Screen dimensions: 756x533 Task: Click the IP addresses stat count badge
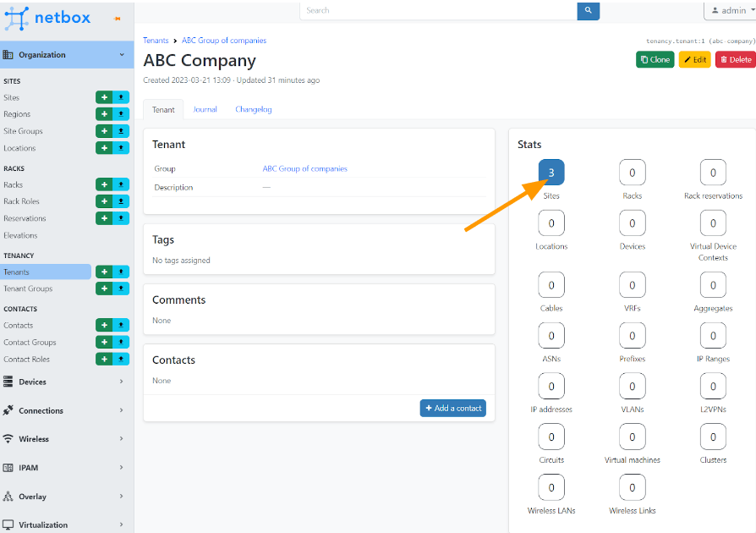551,386
